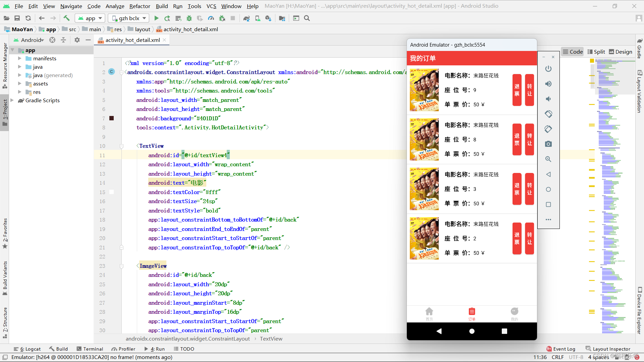The image size is (644, 362).
Task: Open emulator zoom magnifier tool
Action: [x=548, y=159]
